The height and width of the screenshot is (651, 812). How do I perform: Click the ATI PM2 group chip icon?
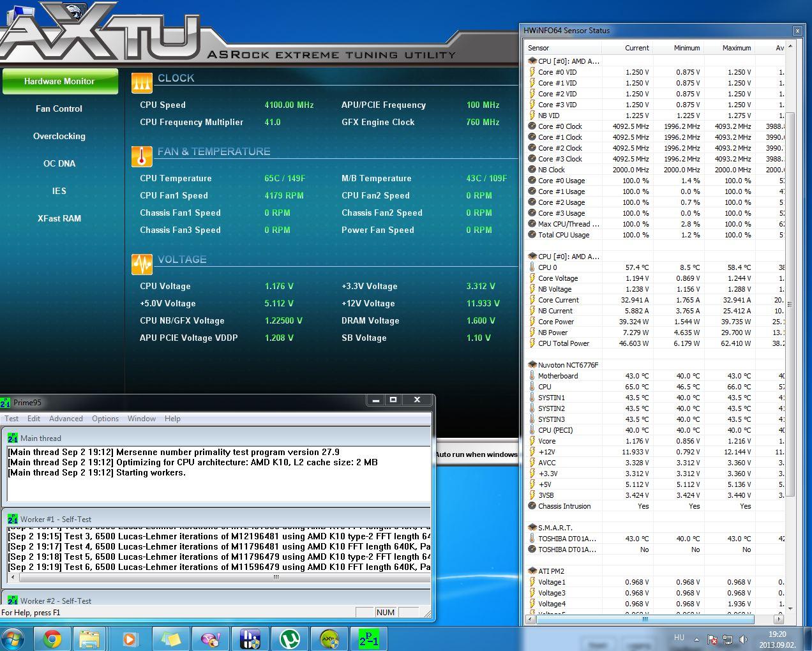(x=532, y=571)
